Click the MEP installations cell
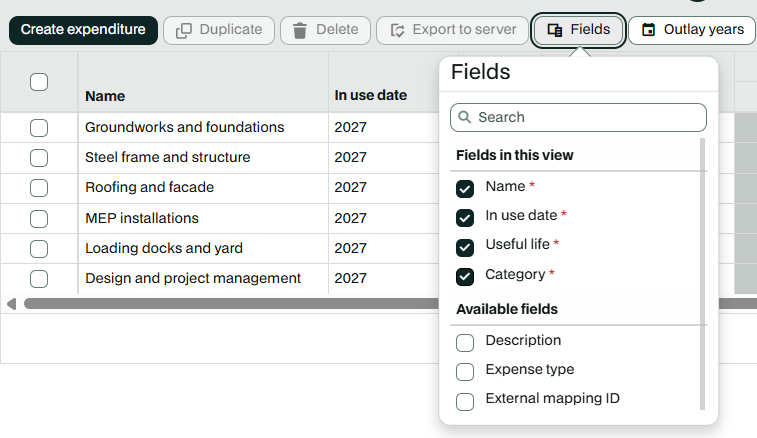 pyautogui.click(x=203, y=218)
